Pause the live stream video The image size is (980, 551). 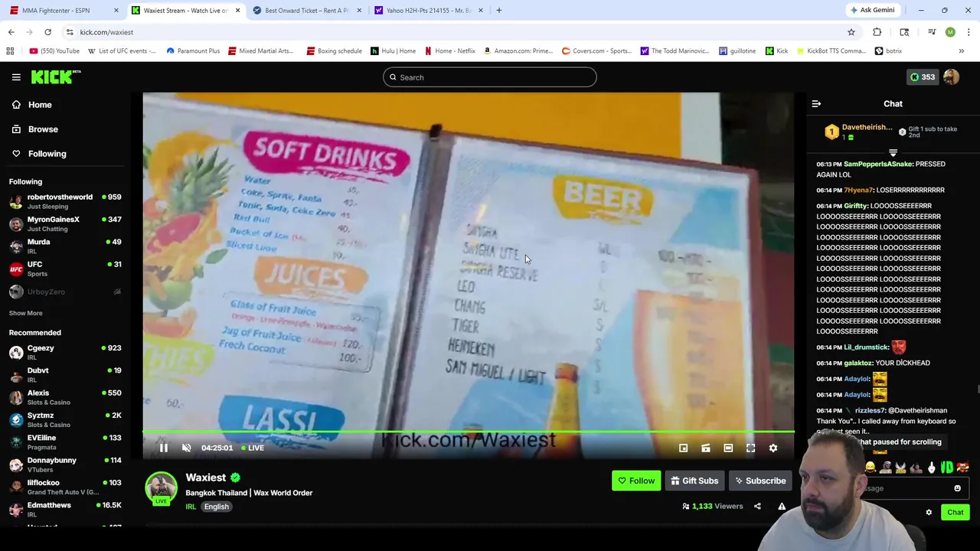coord(163,448)
